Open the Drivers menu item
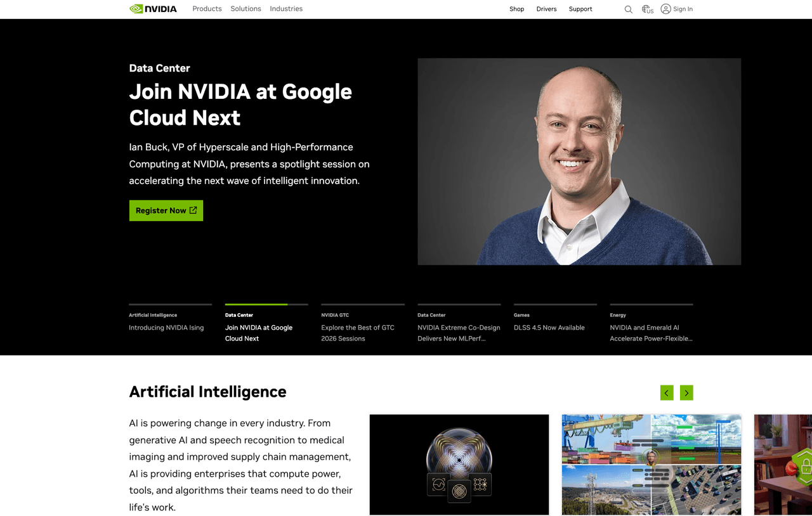 (546, 9)
